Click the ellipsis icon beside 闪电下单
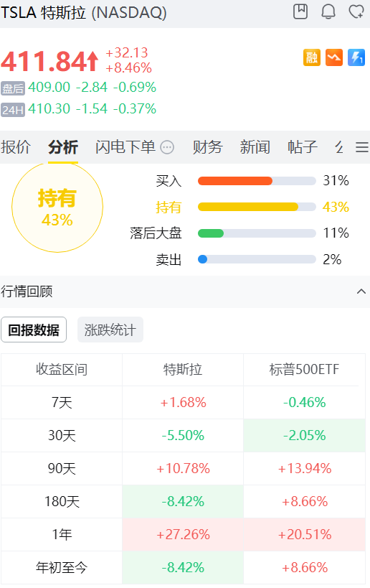This screenshot has width=370, height=588. (167, 147)
